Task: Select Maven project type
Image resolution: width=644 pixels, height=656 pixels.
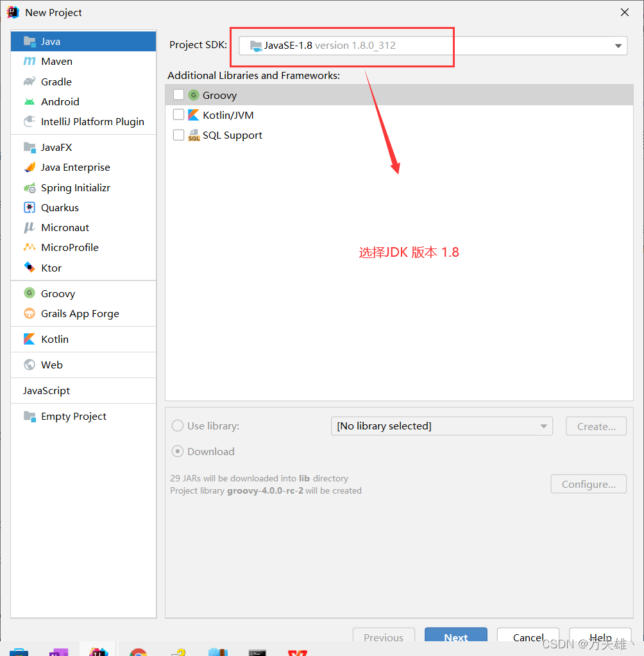Action: pyautogui.click(x=83, y=62)
